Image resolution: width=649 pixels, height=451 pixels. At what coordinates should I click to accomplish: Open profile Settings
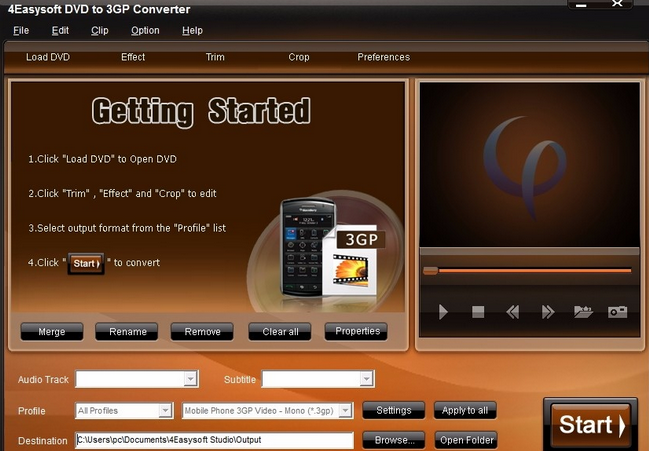click(394, 410)
